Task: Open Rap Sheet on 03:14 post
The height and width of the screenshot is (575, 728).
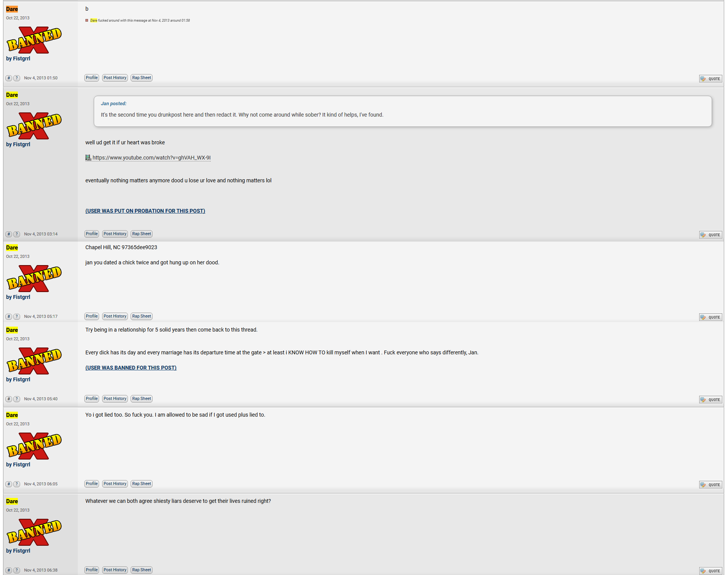Action: (142, 234)
